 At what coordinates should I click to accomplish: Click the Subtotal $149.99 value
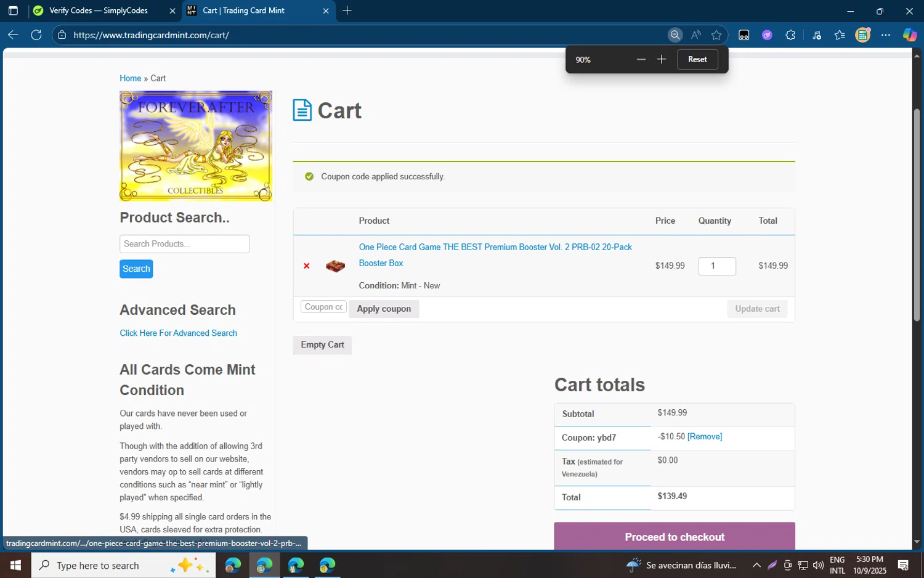tap(672, 413)
